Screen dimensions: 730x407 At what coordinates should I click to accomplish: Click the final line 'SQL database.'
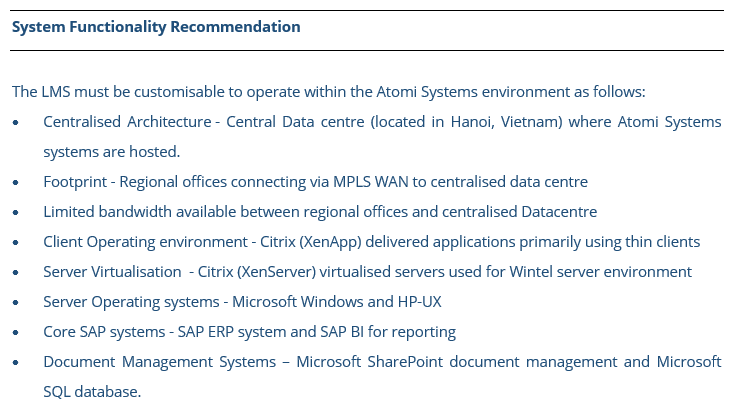(92, 392)
